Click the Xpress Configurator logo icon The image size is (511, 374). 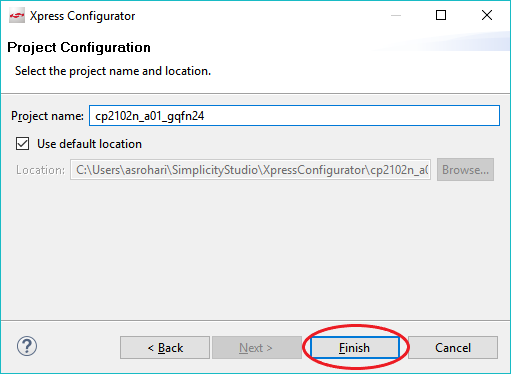tap(17, 16)
